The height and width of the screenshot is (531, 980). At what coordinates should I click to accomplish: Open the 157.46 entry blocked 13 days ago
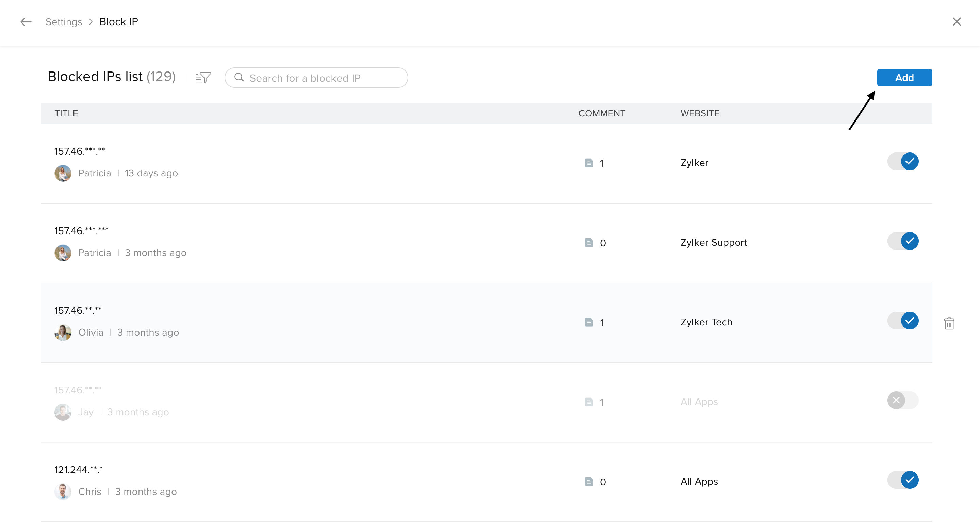coord(80,151)
